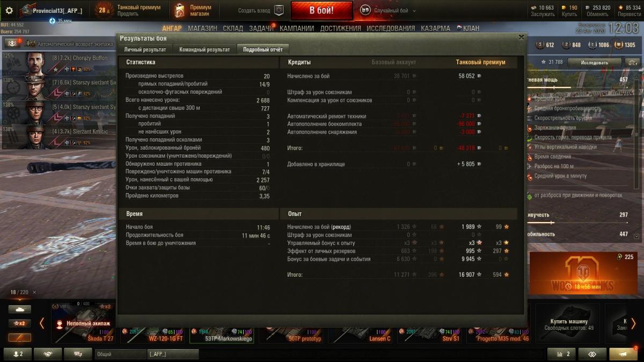Select the 'Подробный отчёт' tab
644x362 pixels.
263,49
